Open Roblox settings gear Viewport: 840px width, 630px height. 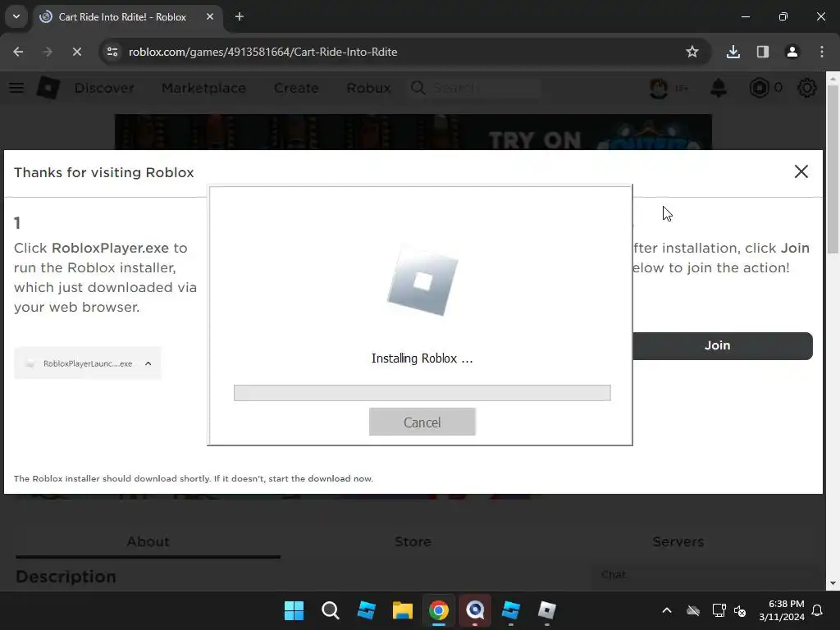pos(806,88)
